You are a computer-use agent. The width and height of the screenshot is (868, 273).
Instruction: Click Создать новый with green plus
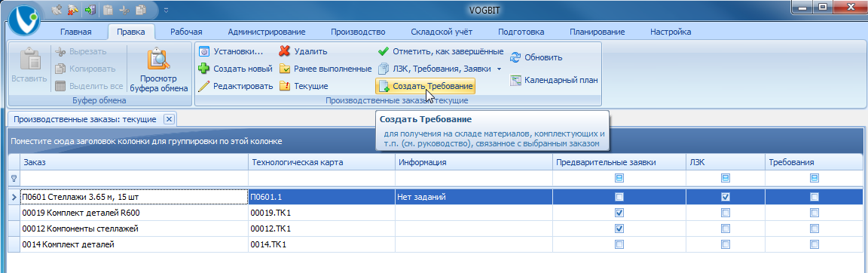(235, 69)
